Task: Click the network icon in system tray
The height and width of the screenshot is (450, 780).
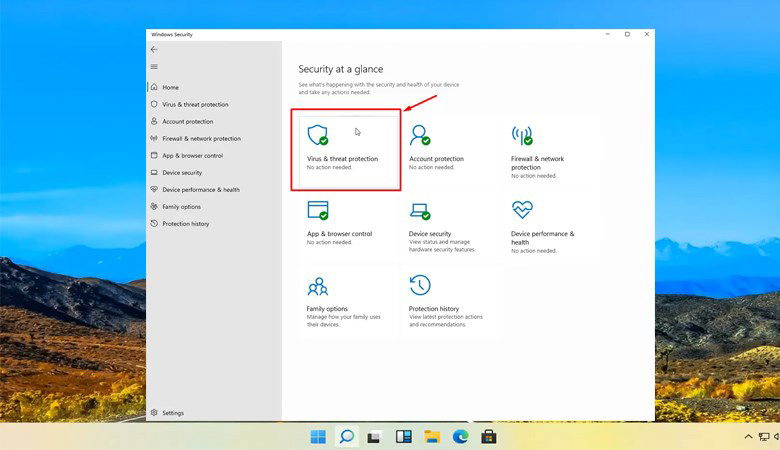Action: pos(764,437)
